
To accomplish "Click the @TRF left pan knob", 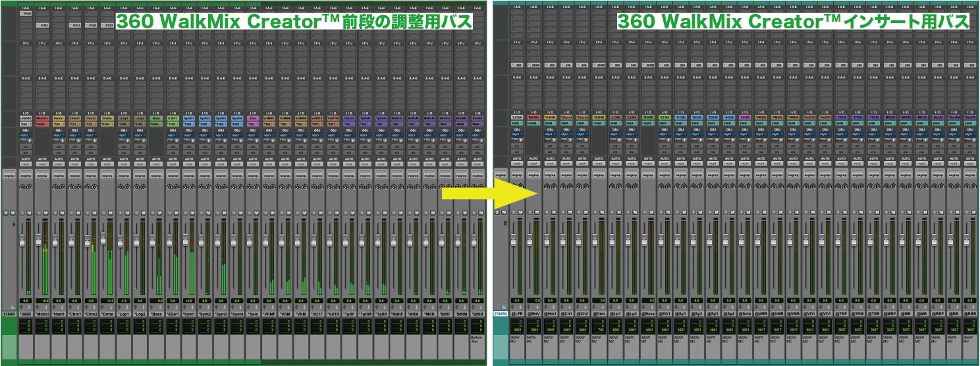I will (838, 187).
